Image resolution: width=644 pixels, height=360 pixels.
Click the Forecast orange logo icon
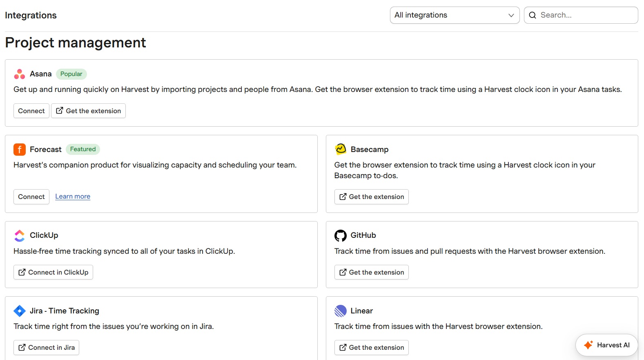click(20, 150)
